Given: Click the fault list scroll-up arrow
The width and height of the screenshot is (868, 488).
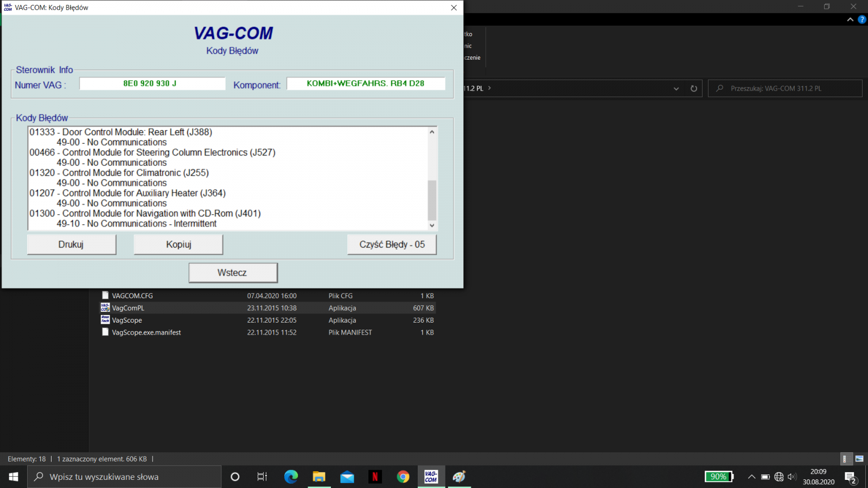Looking at the screenshot, I should point(432,132).
